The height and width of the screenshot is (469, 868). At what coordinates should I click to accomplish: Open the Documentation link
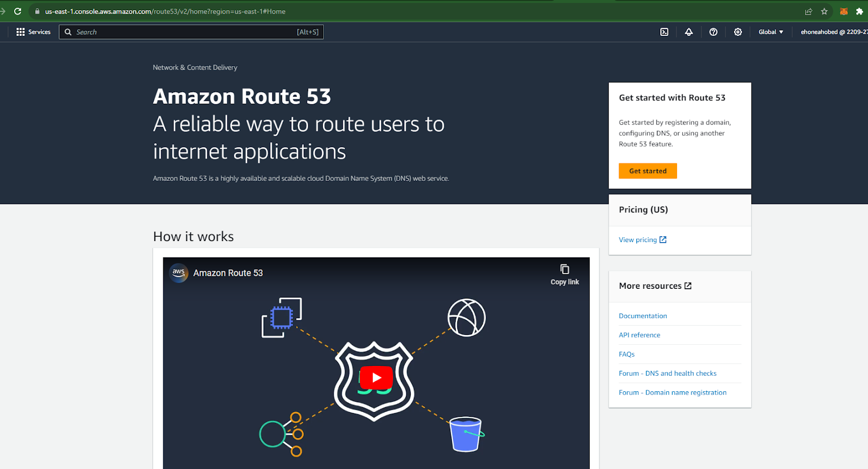click(x=643, y=316)
